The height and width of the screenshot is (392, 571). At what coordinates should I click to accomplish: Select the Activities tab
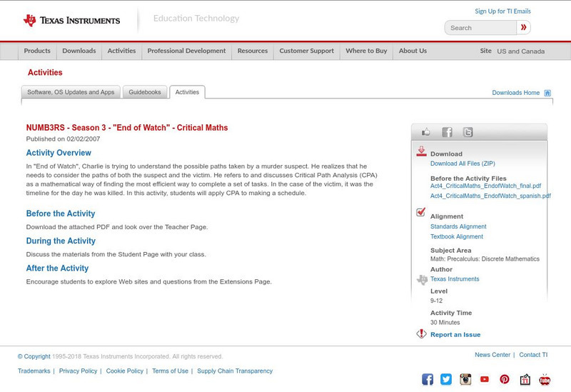(187, 92)
